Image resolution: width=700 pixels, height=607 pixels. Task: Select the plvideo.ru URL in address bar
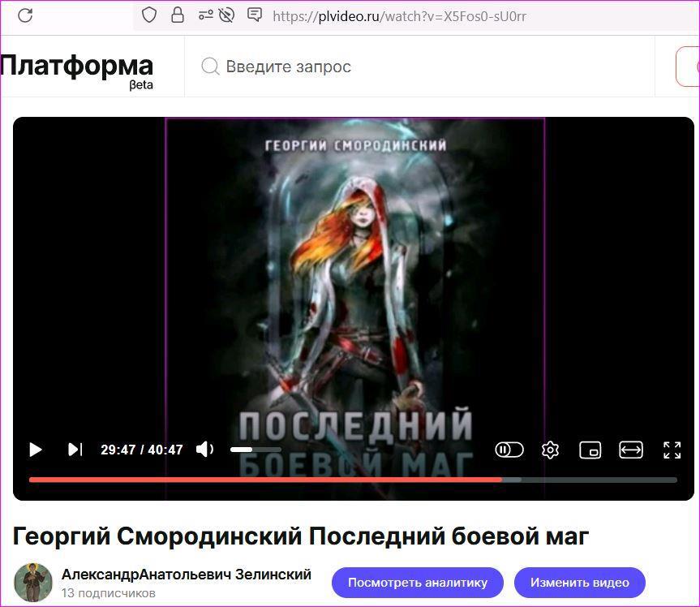click(x=399, y=16)
